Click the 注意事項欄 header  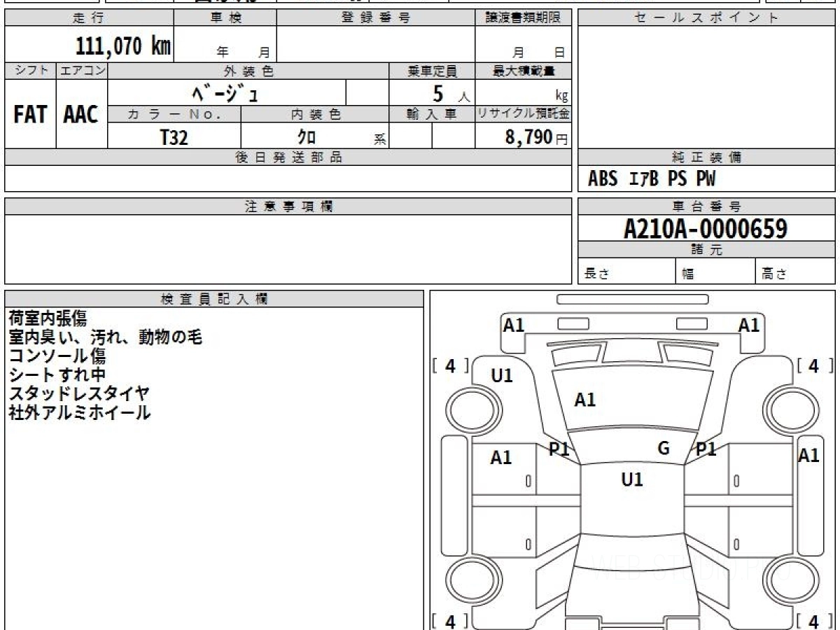click(x=288, y=206)
